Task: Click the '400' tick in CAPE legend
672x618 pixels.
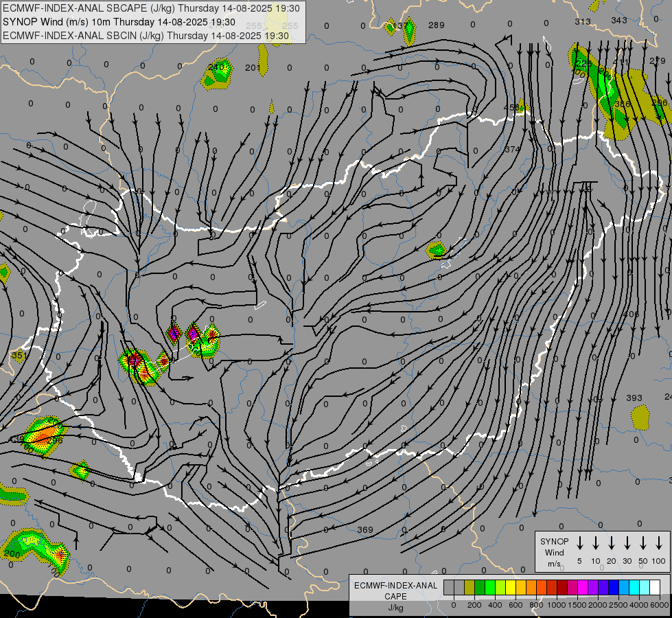Action: [495, 605]
